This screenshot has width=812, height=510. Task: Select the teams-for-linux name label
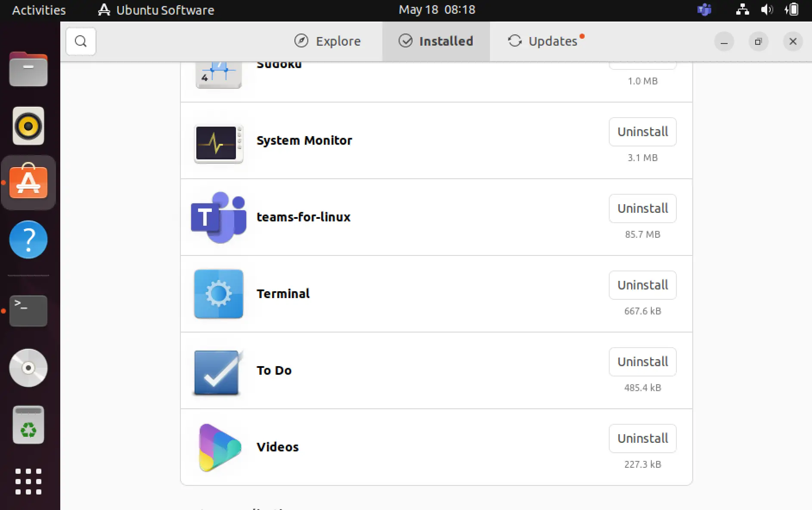pyautogui.click(x=304, y=217)
